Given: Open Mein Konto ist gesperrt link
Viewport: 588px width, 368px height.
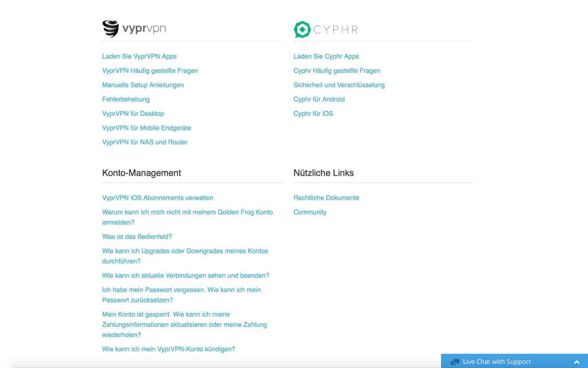Looking at the screenshot, I should 184,324.
